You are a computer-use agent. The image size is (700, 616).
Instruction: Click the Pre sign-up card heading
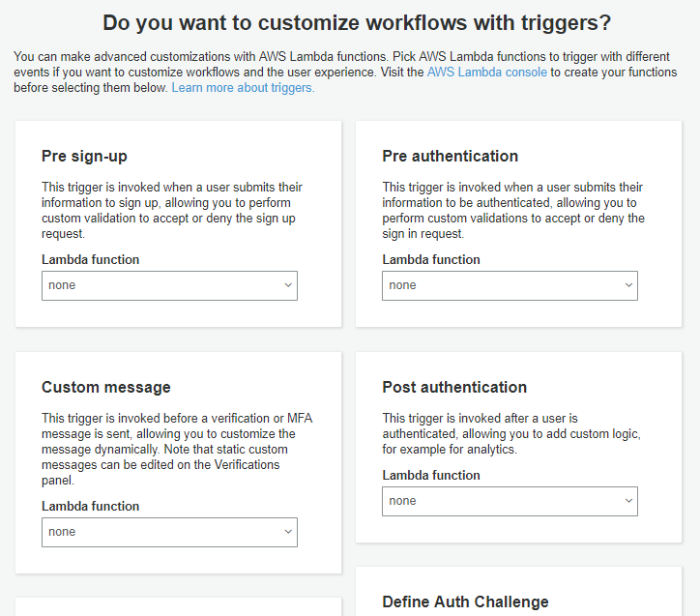tap(84, 156)
